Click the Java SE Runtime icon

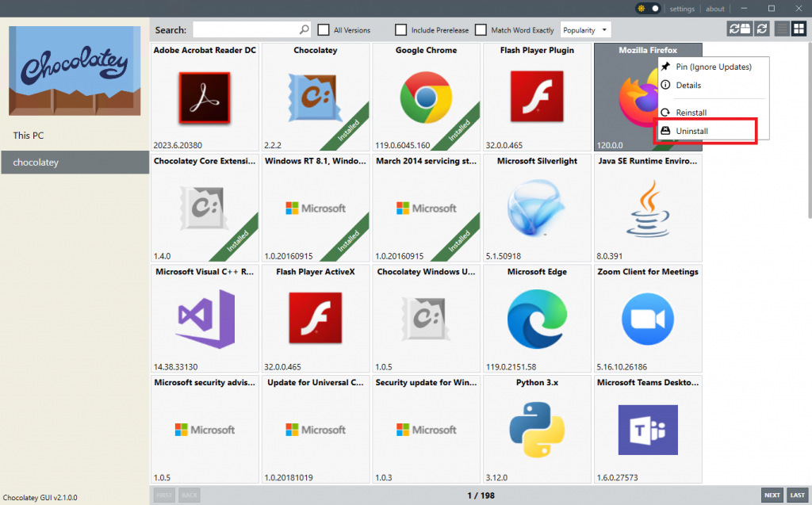click(648, 209)
